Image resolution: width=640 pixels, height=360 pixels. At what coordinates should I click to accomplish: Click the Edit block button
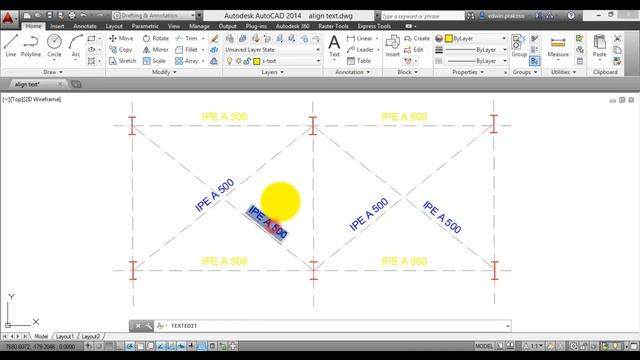point(413,49)
